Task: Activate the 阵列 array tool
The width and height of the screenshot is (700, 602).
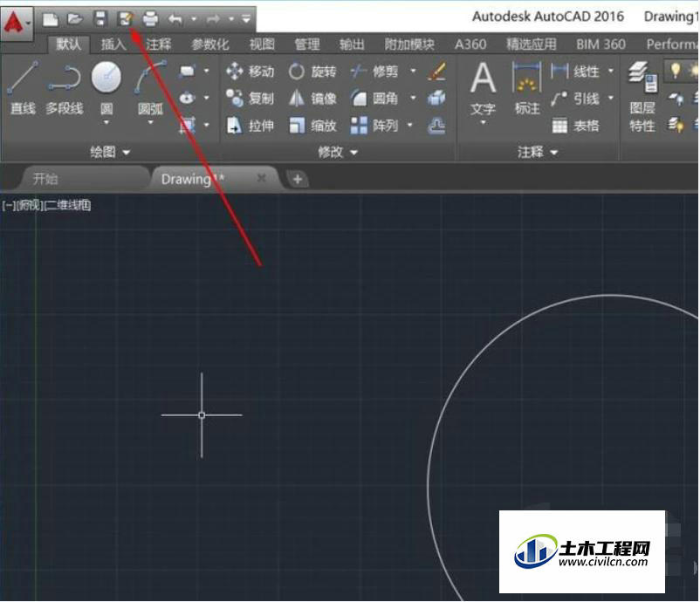Action: 374,126
